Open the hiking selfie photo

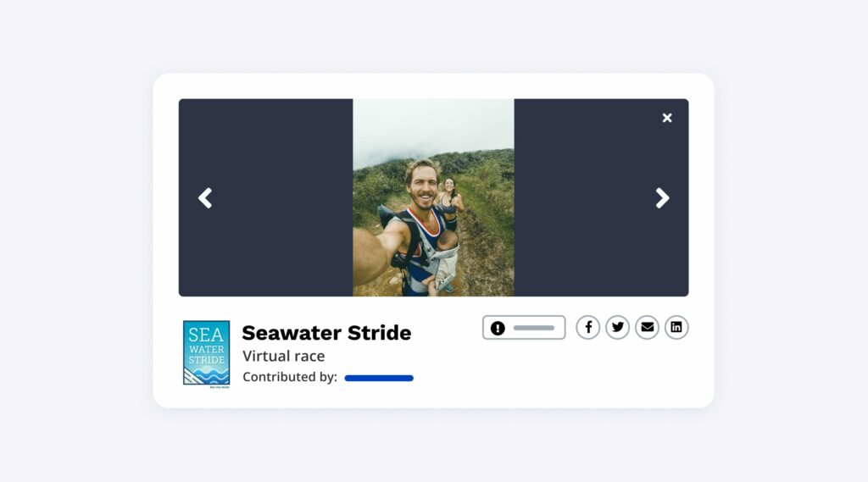click(x=433, y=197)
